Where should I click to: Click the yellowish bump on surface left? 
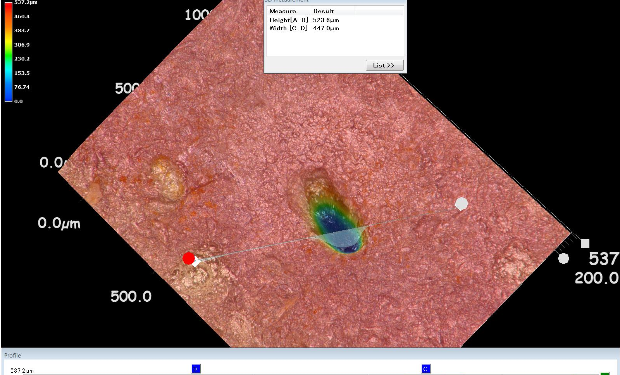click(168, 179)
